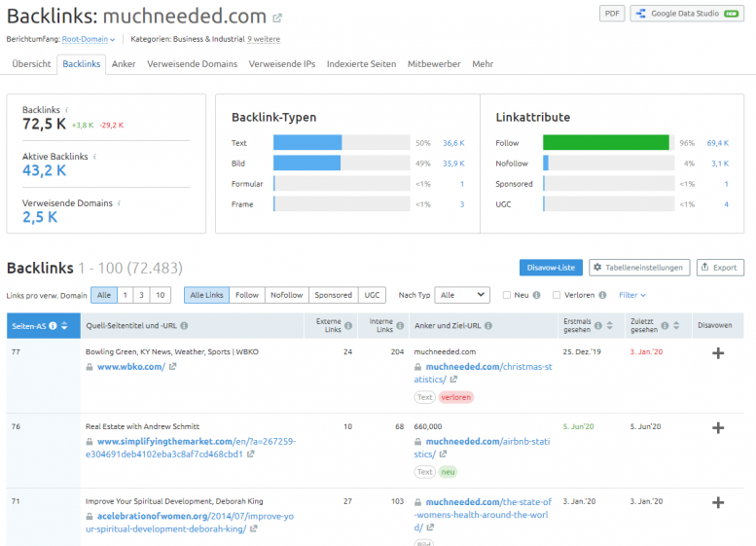This screenshot has width=756, height=546.
Task: Open christmas-statistics target external link icon
Action: click(x=453, y=380)
